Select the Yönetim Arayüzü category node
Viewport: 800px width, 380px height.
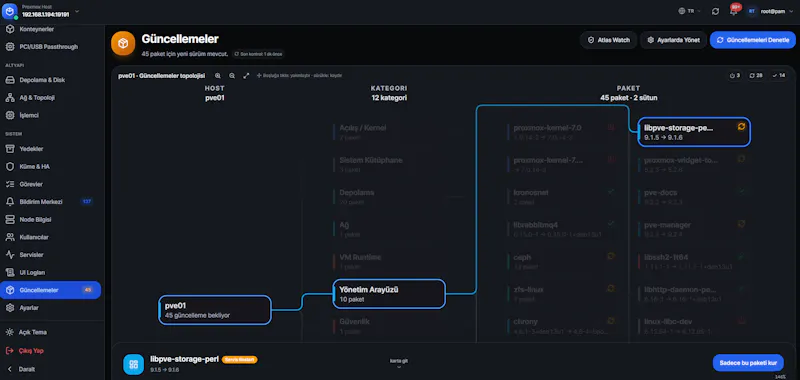[389, 294]
